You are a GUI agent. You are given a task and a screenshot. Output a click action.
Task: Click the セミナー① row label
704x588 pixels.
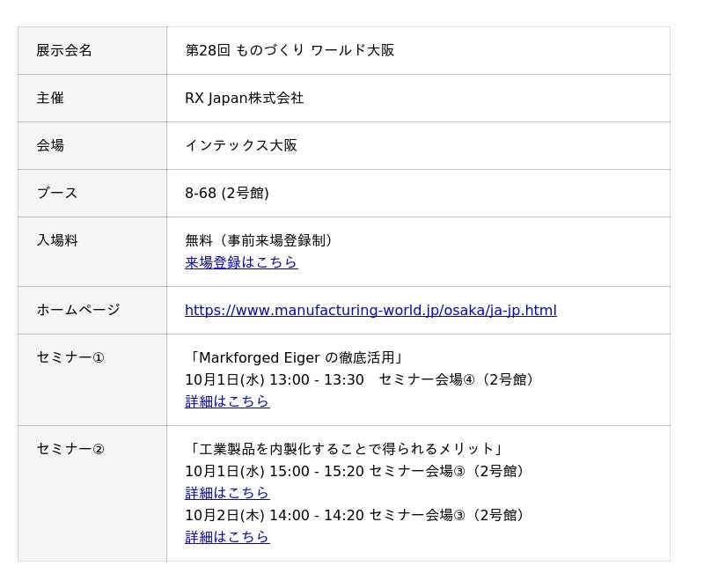pyautogui.click(x=70, y=357)
